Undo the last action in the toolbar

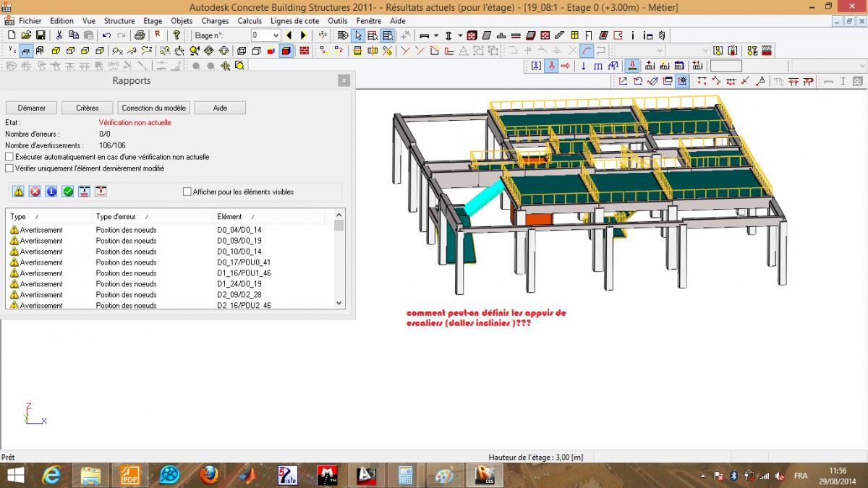[x=107, y=35]
